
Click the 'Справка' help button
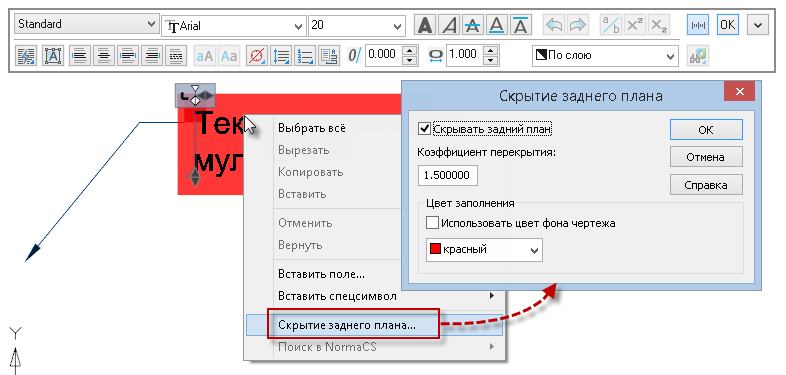(x=706, y=185)
